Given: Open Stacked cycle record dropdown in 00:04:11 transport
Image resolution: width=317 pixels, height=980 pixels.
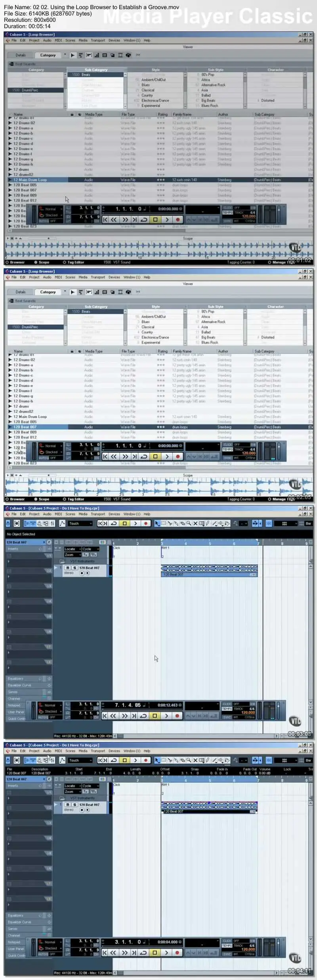Looking at the screenshot, I should click(51, 948).
